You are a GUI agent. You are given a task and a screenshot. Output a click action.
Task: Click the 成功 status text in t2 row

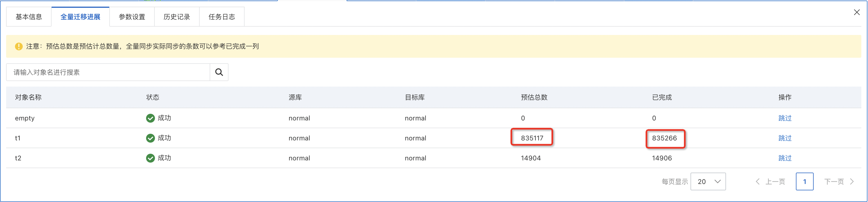(164, 158)
